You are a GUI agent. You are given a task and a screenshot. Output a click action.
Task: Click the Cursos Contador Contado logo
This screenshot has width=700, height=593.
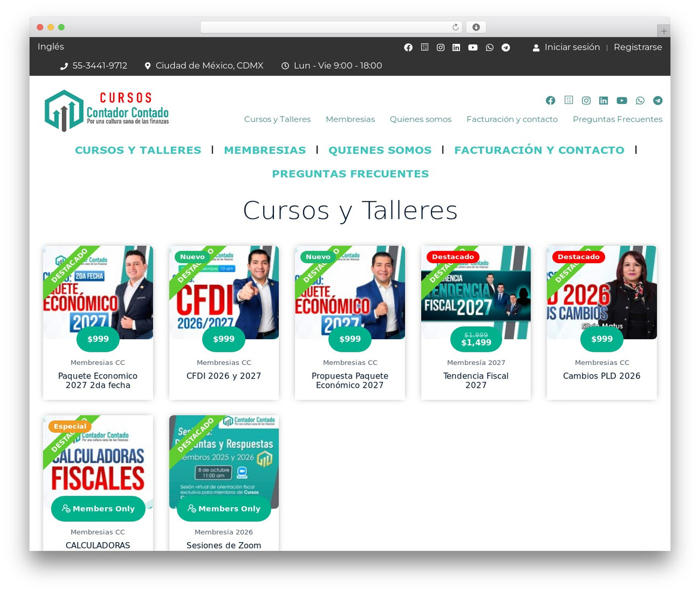(107, 111)
